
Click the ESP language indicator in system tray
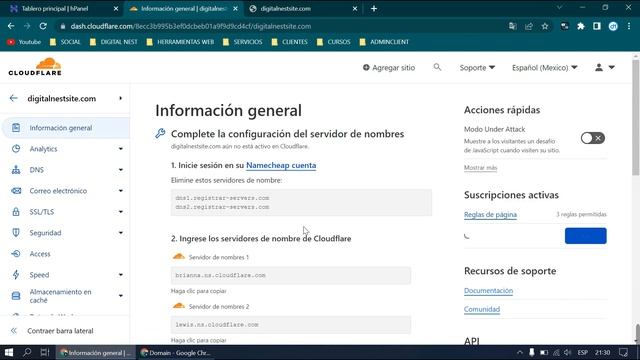582,352
